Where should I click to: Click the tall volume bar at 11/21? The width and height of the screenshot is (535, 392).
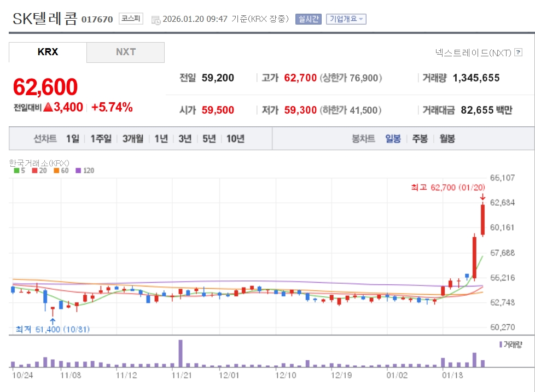click(181, 353)
